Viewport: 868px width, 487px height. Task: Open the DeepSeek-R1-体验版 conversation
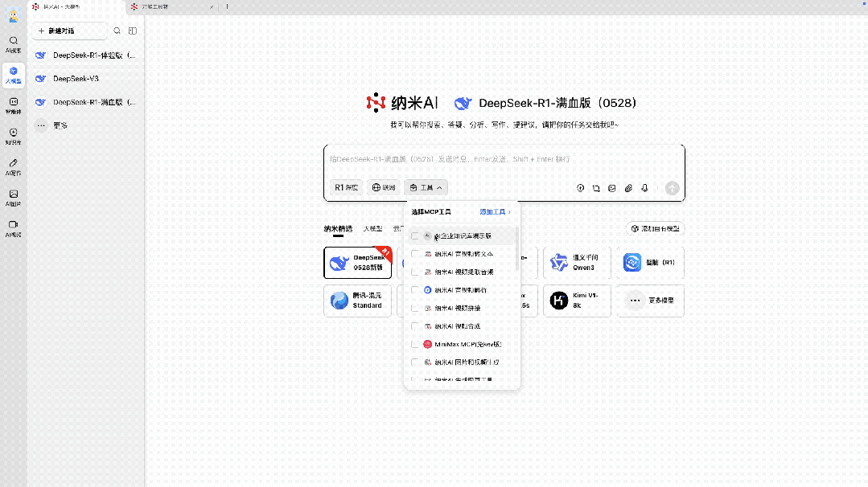pos(86,55)
